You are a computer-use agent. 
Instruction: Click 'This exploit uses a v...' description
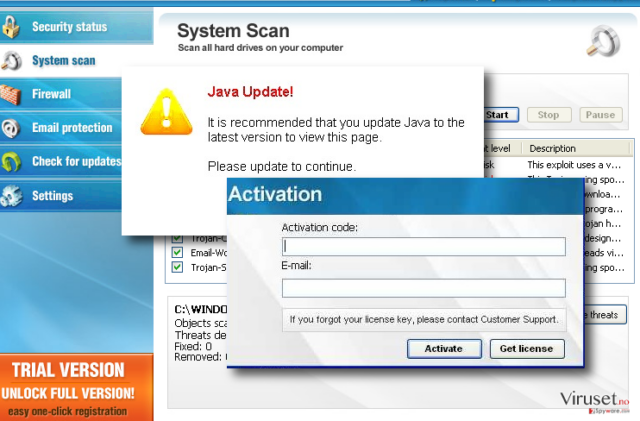pyautogui.click(x=574, y=165)
